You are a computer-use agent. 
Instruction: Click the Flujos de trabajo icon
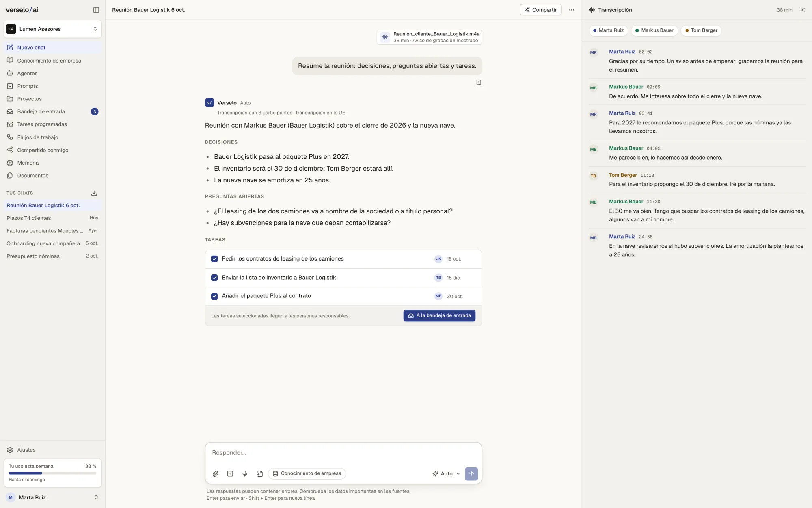(x=10, y=137)
